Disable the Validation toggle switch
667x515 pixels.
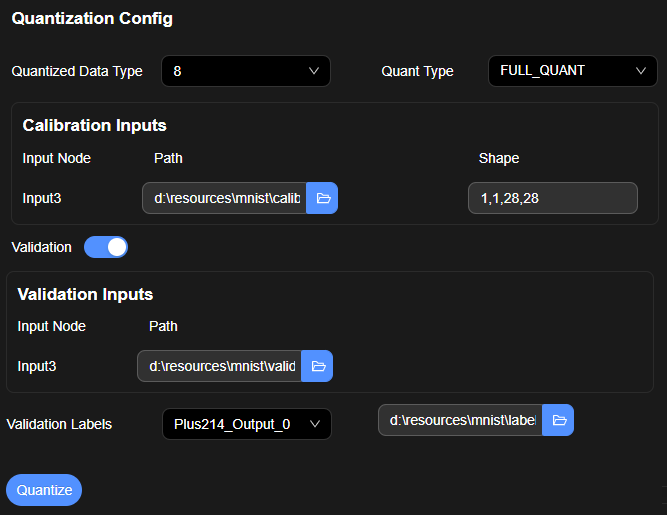click(x=106, y=247)
